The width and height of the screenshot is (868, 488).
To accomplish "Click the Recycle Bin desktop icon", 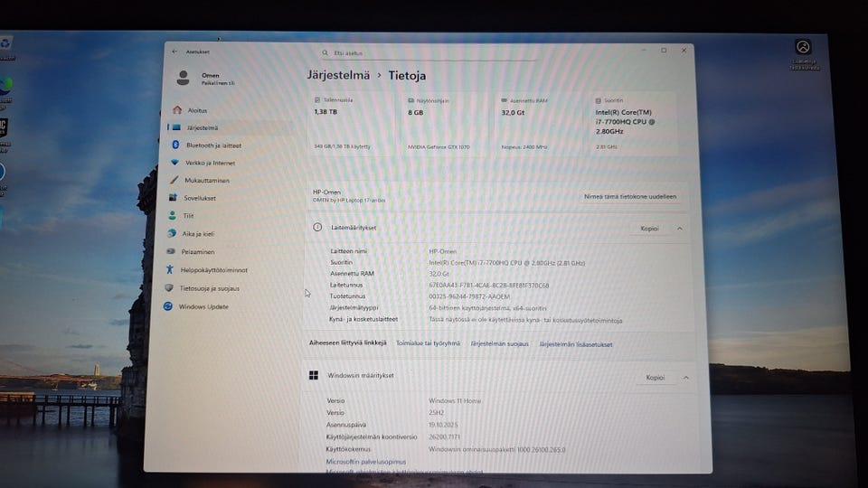I will [x=6, y=48].
